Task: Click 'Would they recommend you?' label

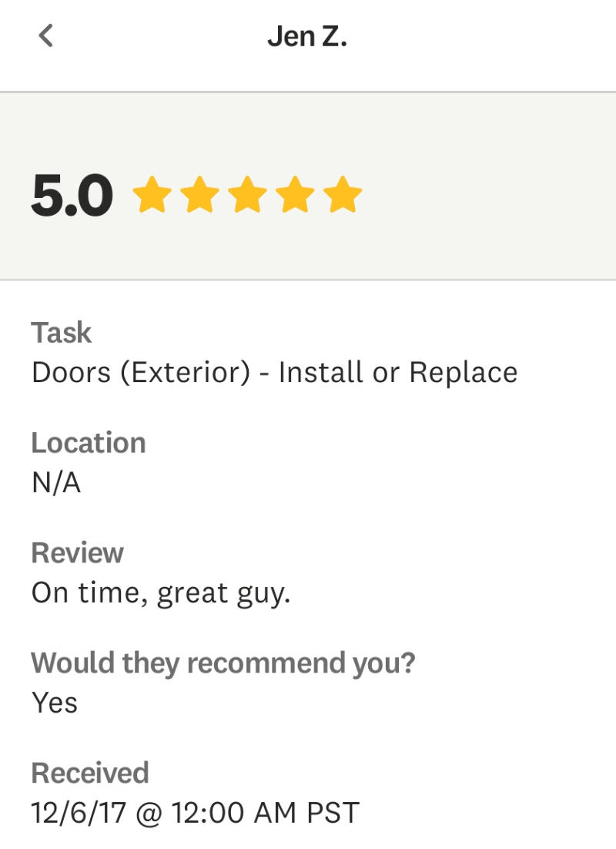Action: 223,663
